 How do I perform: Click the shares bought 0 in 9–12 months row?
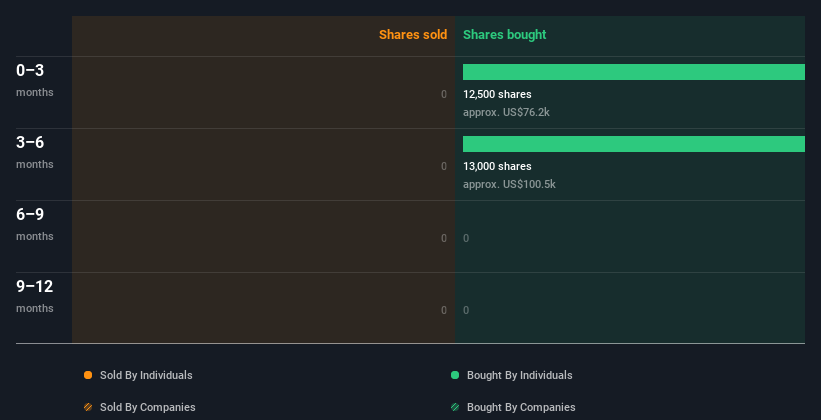point(466,310)
